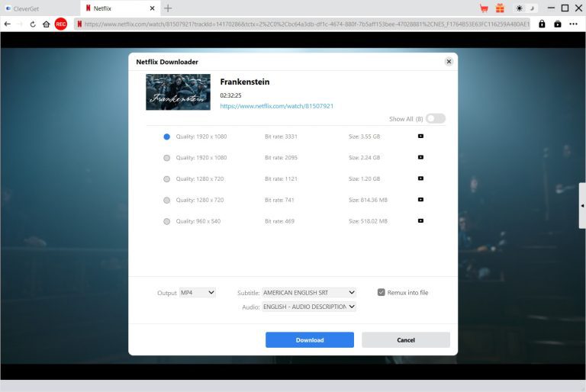Click the duration 02:32:25 text
This screenshot has height=392, width=586.
[x=230, y=95]
